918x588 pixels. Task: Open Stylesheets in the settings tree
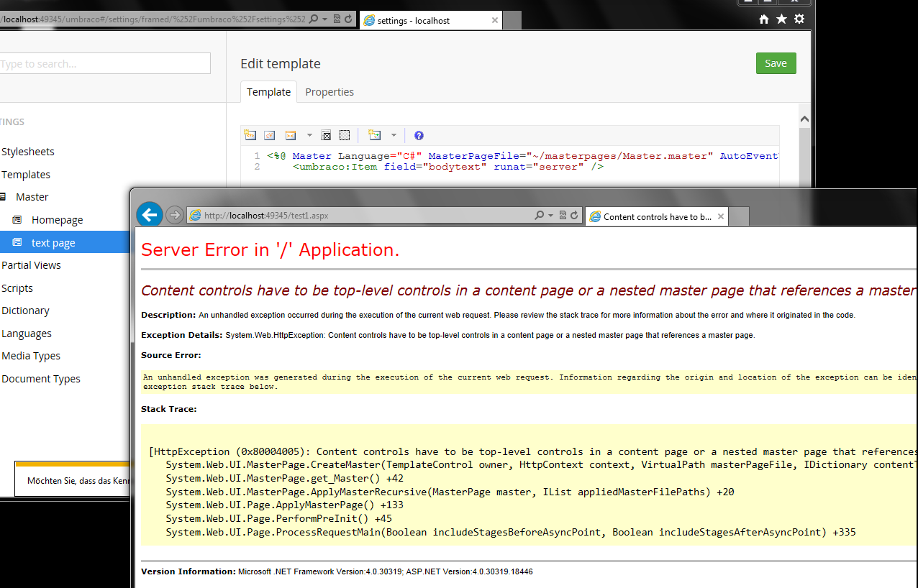tap(28, 152)
